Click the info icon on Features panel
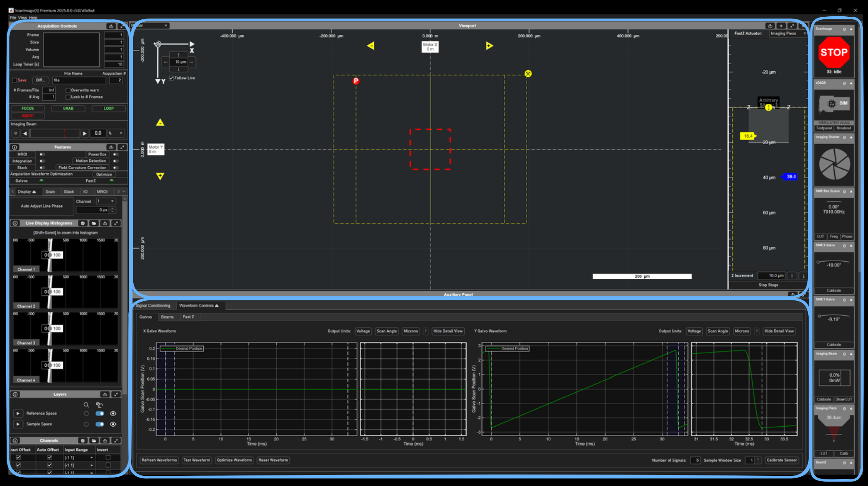The image size is (868, 486). (x=15, y=147)
